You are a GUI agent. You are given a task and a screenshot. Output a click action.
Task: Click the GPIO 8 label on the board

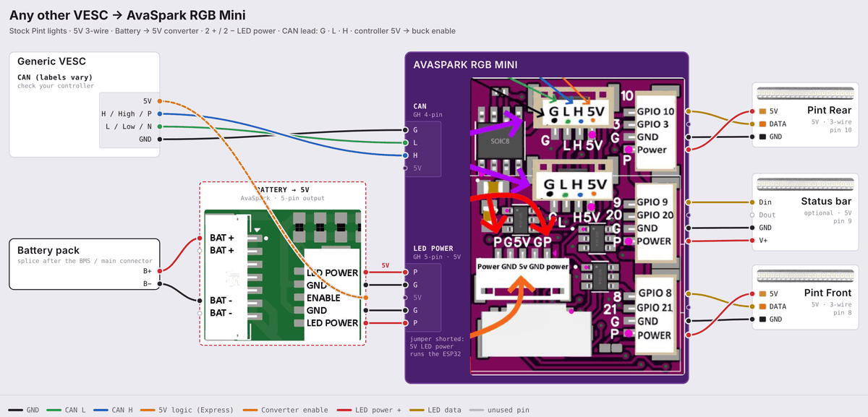[x=655, y=293]
